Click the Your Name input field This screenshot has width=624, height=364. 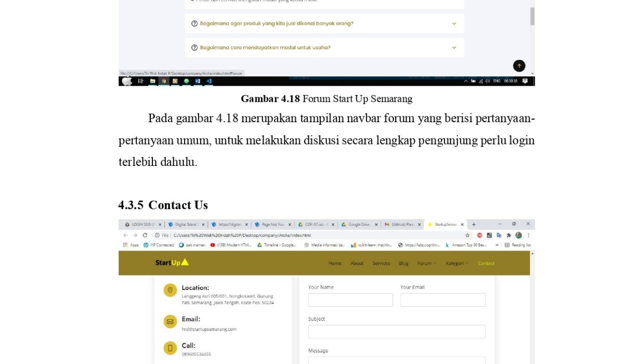tap(350, 300)
